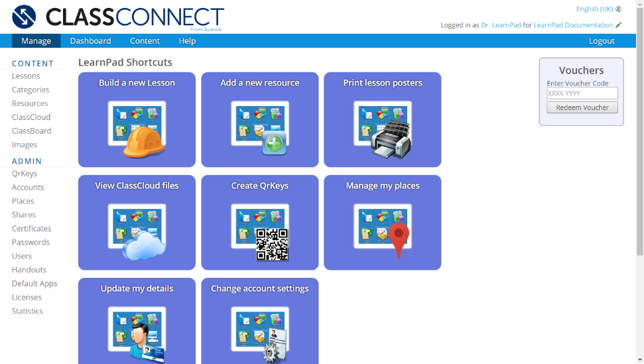The height and width of the screenshot is (364, 644).
Task: Open the Help menu item
Action: point(187,40)
